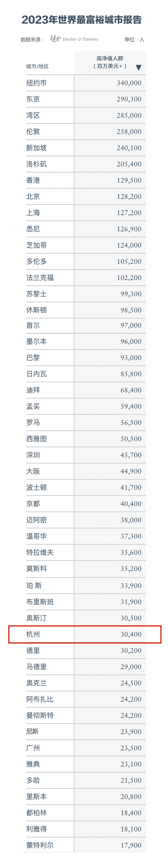Click the 城市/地区 column header
The image size is (168, 868).
pos(37,66)
